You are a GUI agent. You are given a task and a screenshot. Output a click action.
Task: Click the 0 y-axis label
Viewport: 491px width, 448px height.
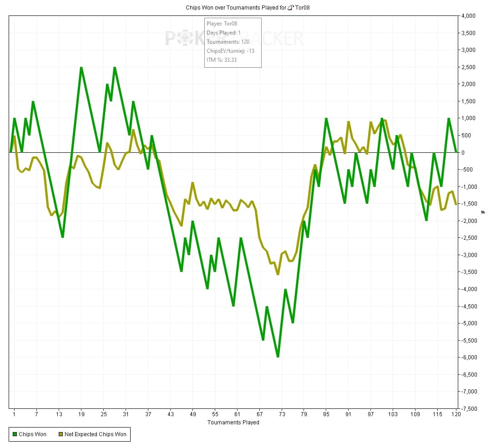(x=463, y=152)
